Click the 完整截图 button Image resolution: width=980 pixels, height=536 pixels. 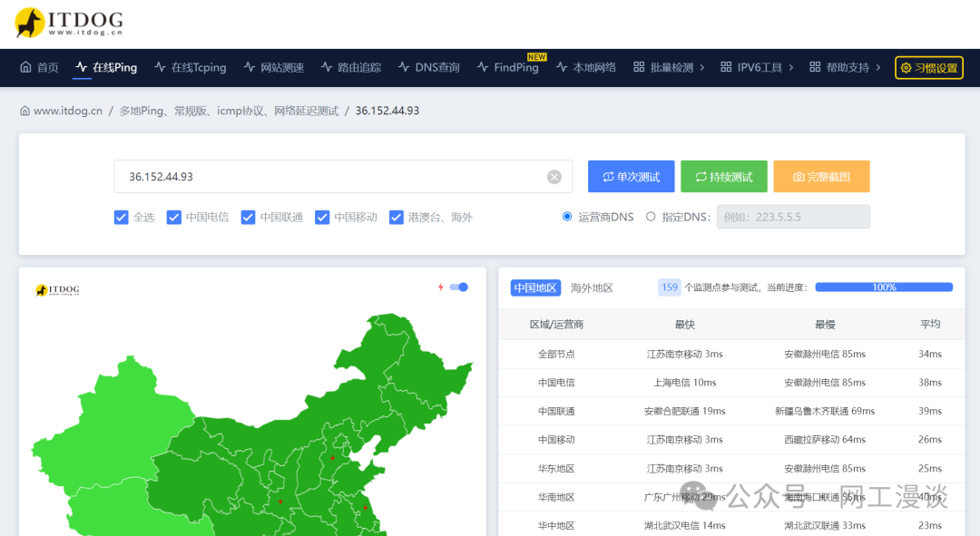click(x=821, y=176)
